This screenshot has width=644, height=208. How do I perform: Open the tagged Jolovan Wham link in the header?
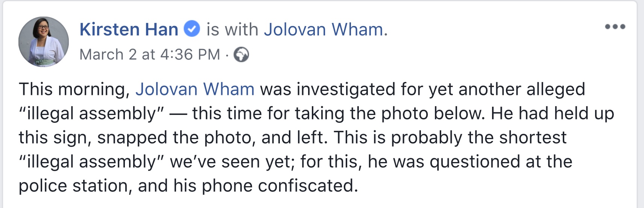[x=324, y=29]
